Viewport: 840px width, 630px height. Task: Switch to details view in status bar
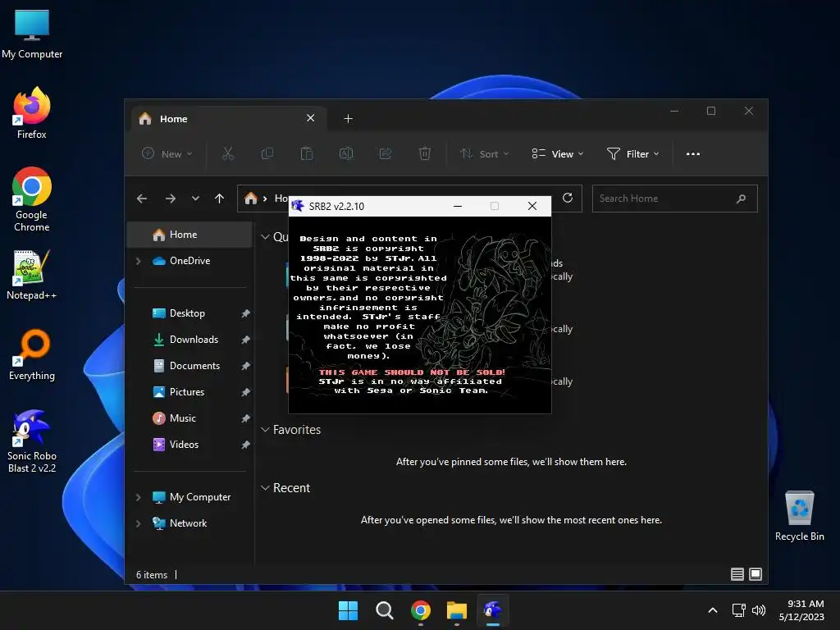pos(737,574)
